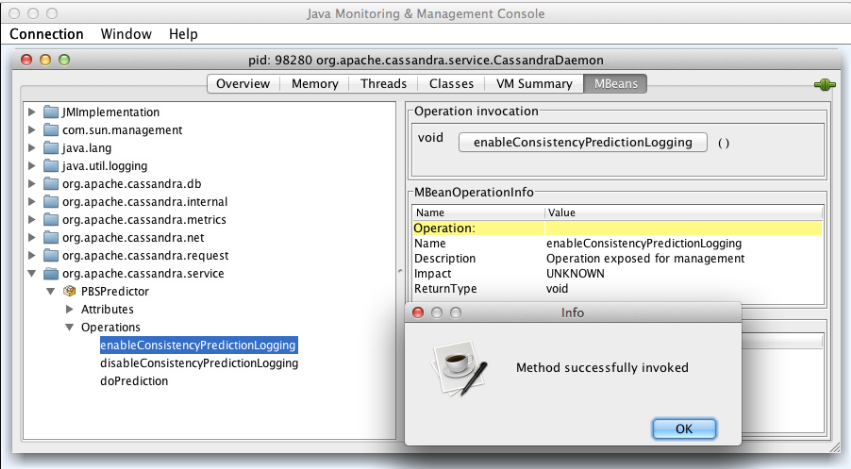
Task: Click the green connection status icon
Action: pos(825,85)
